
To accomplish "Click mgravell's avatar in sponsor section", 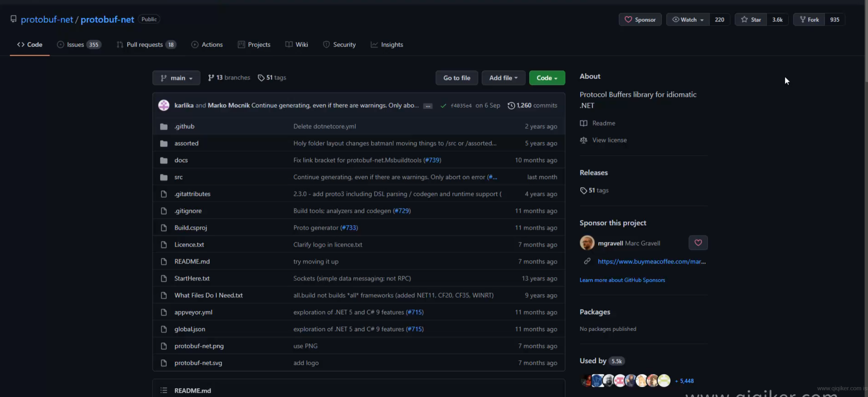I will 587,243.
